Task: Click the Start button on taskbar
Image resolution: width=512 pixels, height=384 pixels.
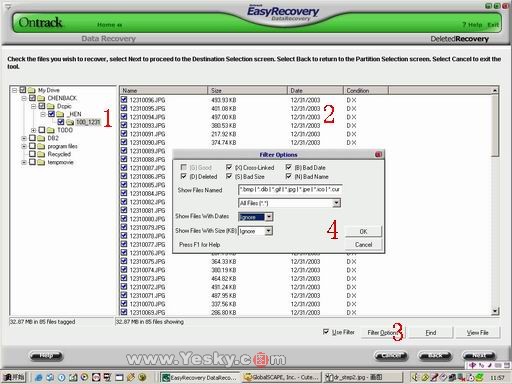Action: coord(13,377)
